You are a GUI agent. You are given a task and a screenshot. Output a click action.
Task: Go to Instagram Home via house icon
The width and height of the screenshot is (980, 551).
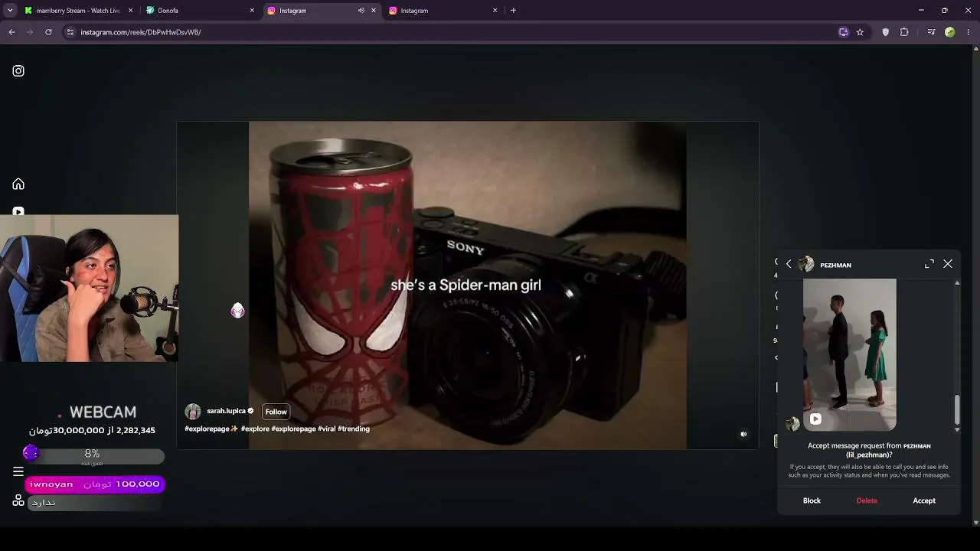(18, 184)
